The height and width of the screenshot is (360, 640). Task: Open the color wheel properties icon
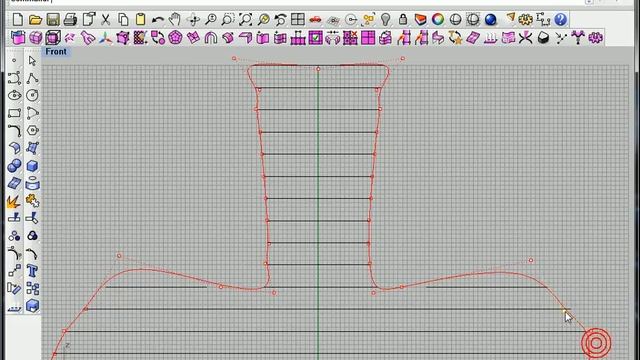pos(438,19)
